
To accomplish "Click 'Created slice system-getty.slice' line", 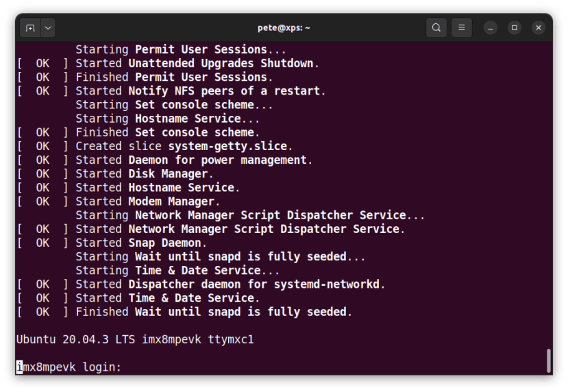I will [x=184, y=146].
